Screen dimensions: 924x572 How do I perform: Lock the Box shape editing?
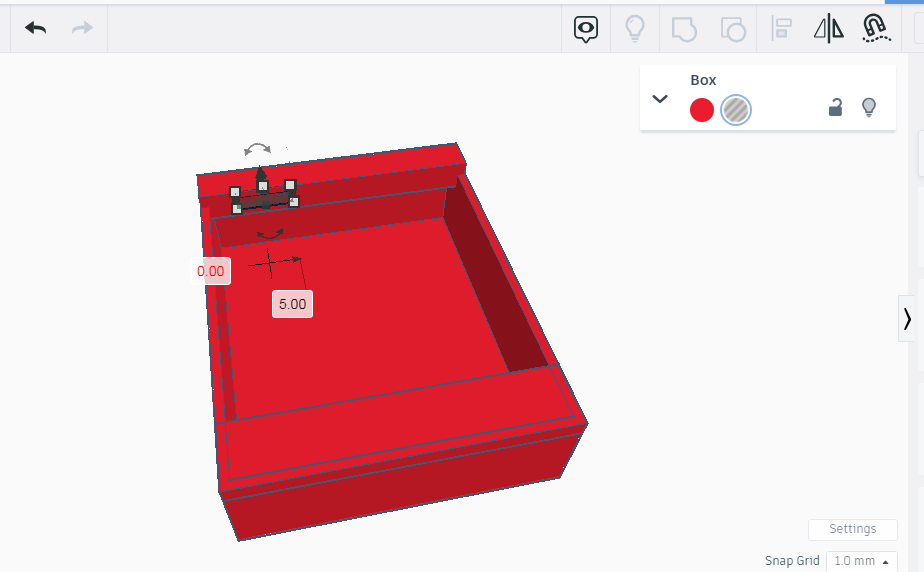click(x=835, y=107)
